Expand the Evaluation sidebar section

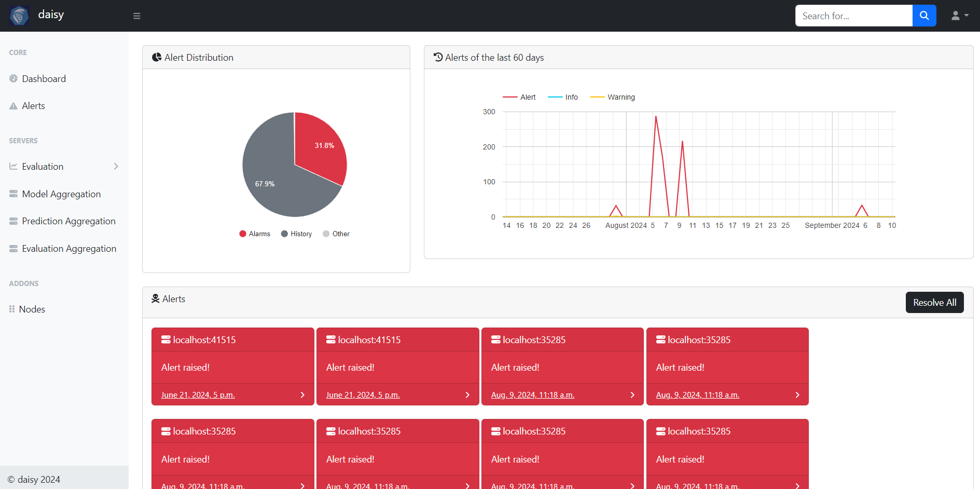(x=116, y=166)
